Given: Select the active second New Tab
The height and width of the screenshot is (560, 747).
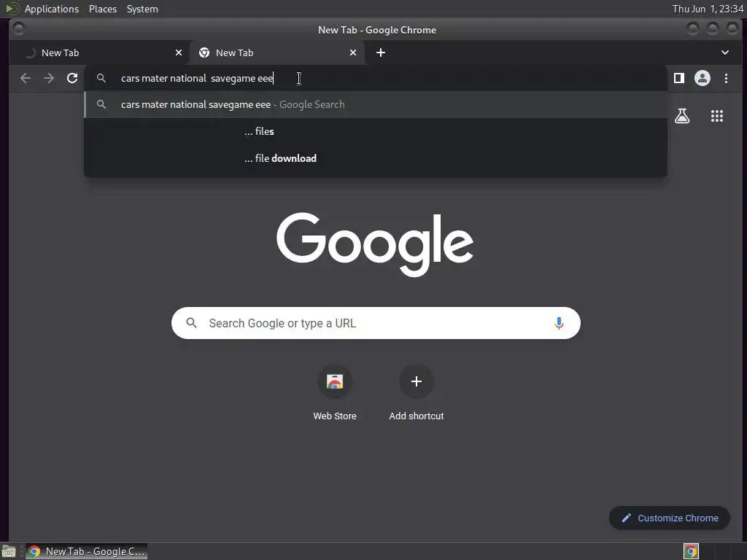Looking at the screenshot, I should tap(277, 52).
